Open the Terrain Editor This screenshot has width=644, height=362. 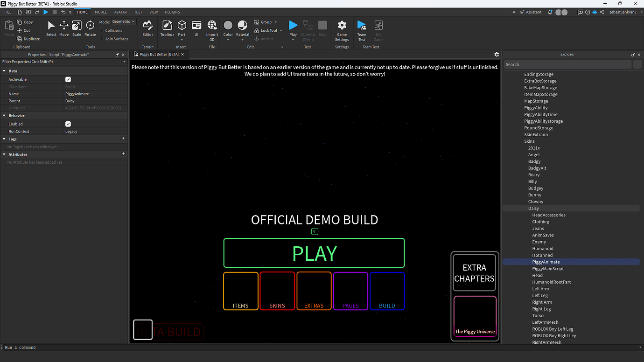coord(147,28)
